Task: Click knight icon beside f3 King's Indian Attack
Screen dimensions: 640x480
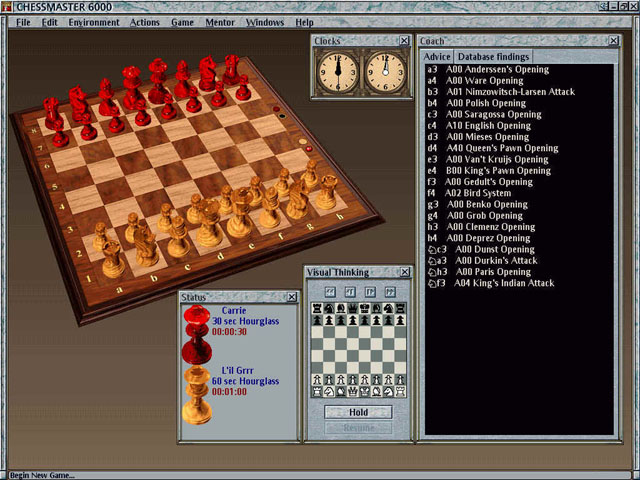Action: point(432,283)
